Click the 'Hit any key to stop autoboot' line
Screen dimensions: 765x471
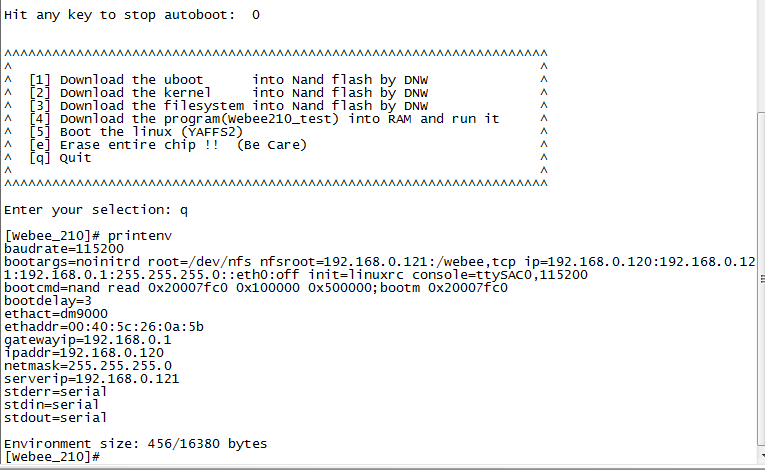pyautogui.click(x=132, y=15)
